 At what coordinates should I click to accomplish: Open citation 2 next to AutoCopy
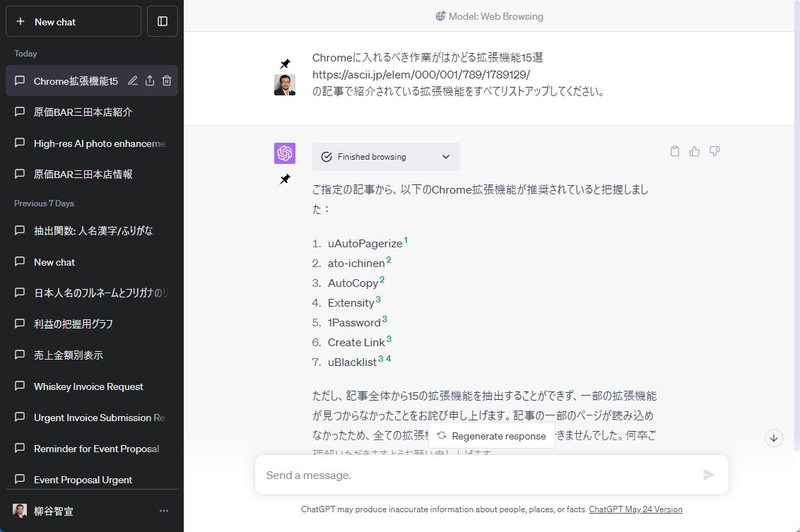coord(382,280)
